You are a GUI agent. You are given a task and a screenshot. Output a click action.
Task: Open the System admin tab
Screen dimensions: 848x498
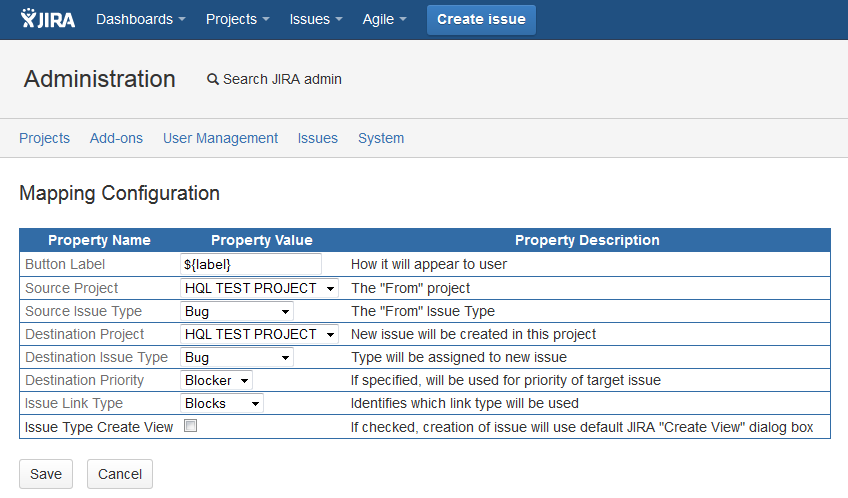[381, 138]
